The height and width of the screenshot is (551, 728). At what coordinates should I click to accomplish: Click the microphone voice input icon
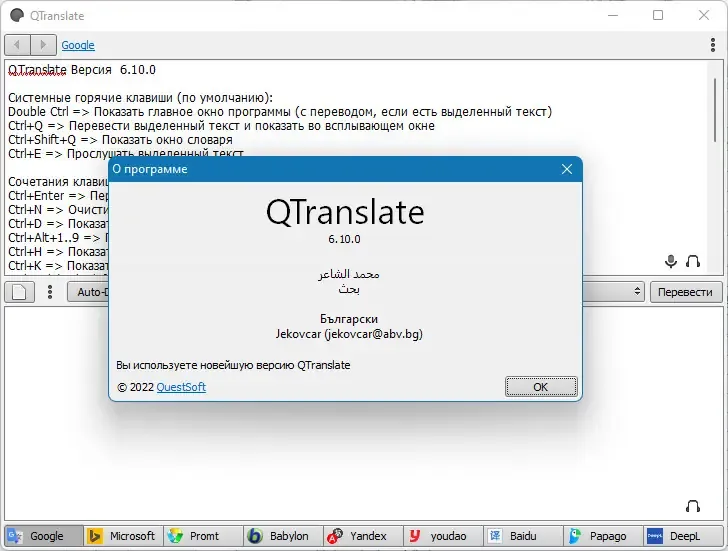tap(670, 261)
